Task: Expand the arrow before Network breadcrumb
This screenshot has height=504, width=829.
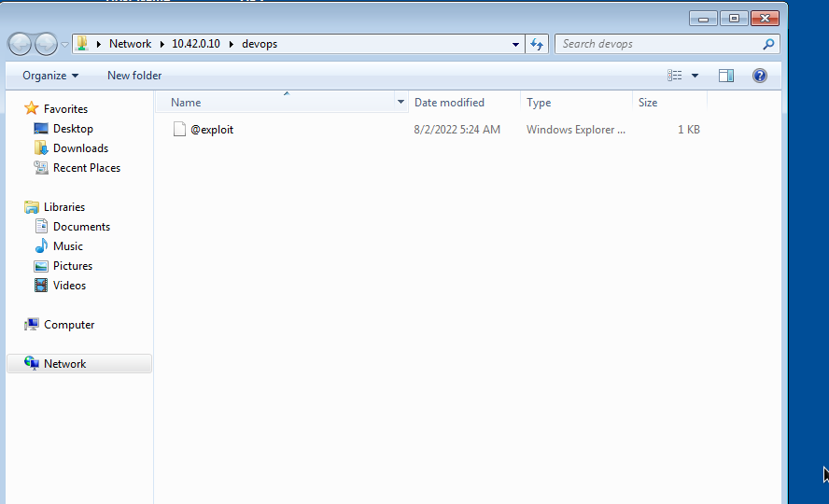Action: [98, 44]
